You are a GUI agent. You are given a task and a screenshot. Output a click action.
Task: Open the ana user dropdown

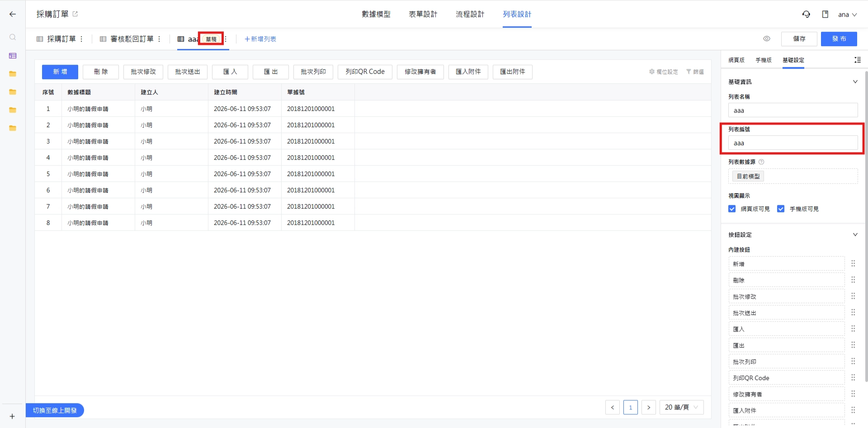pyautogui.click(x=848, y=14)
